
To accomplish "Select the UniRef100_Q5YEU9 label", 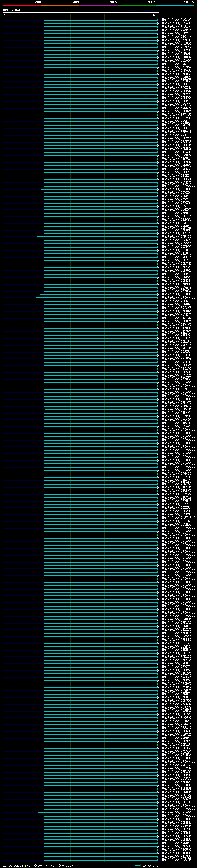I will pos(177,40).
